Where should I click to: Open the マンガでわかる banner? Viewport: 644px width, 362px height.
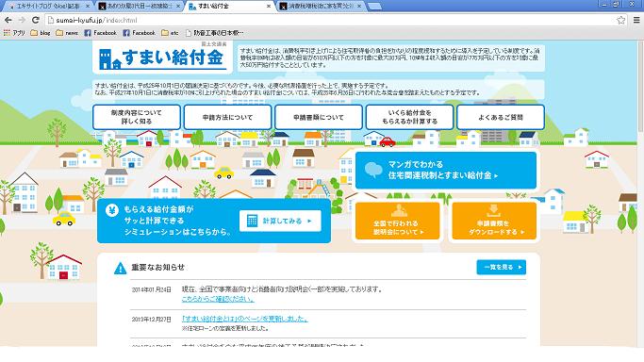(446, 170)
